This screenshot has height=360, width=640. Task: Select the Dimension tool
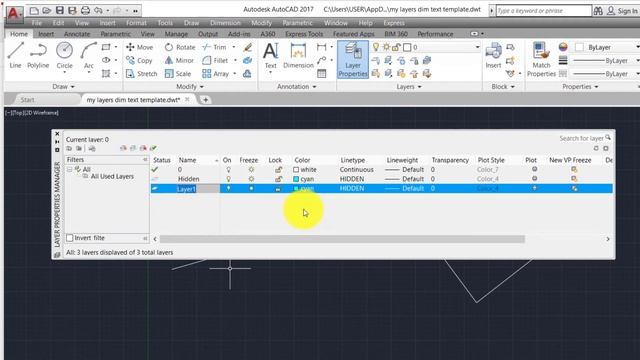pos(298,56)
